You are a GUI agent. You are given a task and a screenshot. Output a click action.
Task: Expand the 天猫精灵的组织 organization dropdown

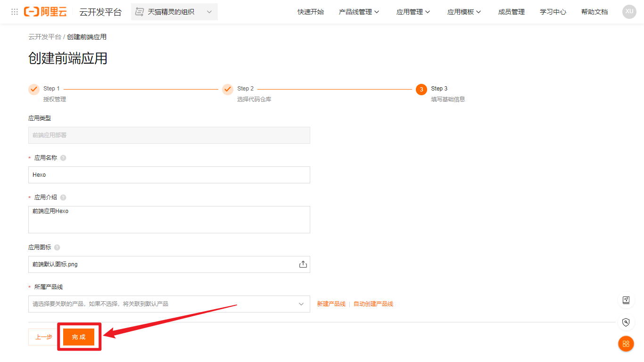(x=174, y=12)
